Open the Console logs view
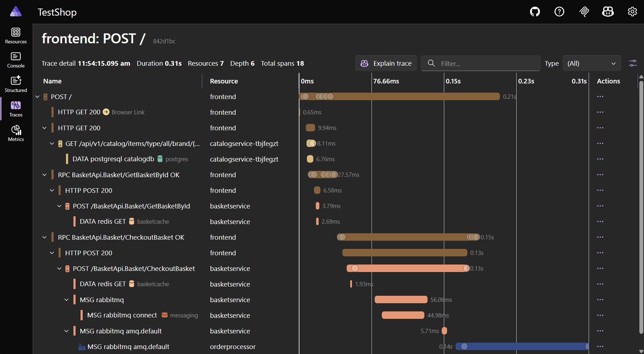 pos(16,60)
